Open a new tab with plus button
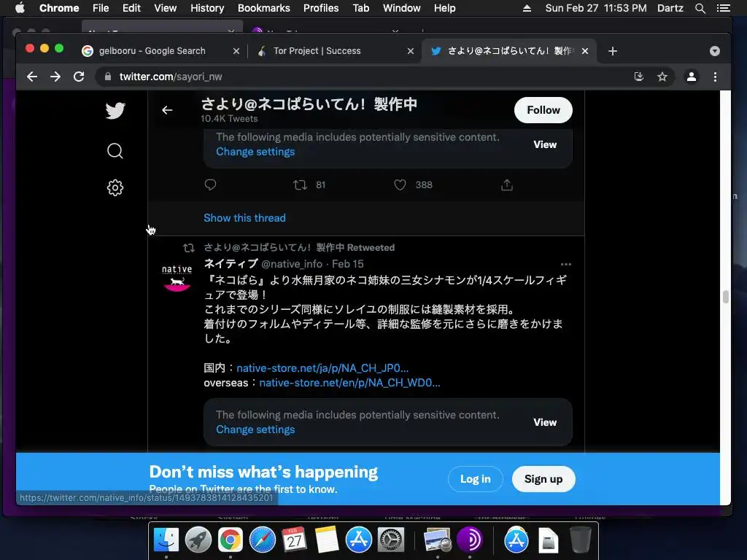 (613, 51)
